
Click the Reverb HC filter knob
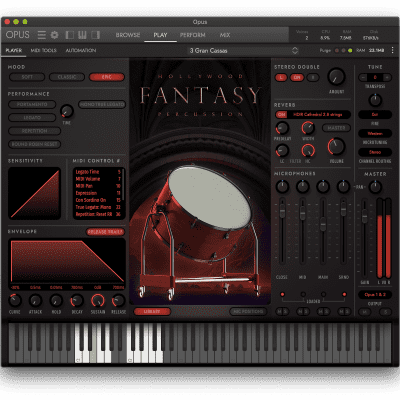click(308, 151)
